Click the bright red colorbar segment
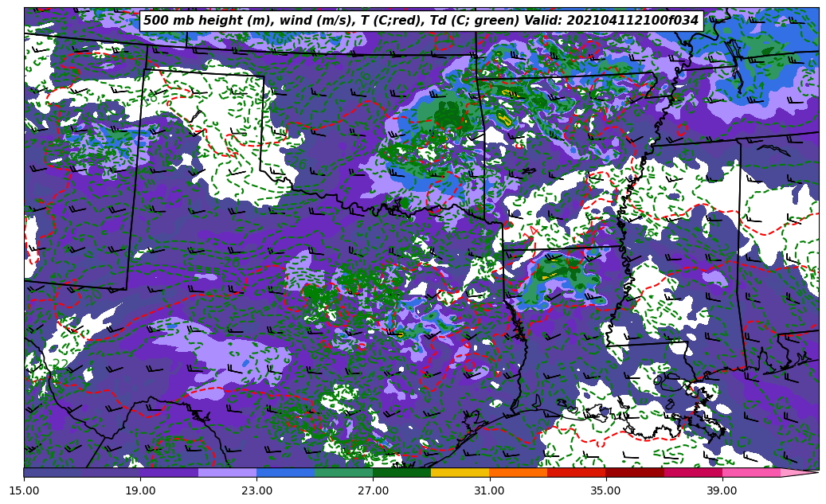Viewport: 826px width, 504px height. pos(576,472)
